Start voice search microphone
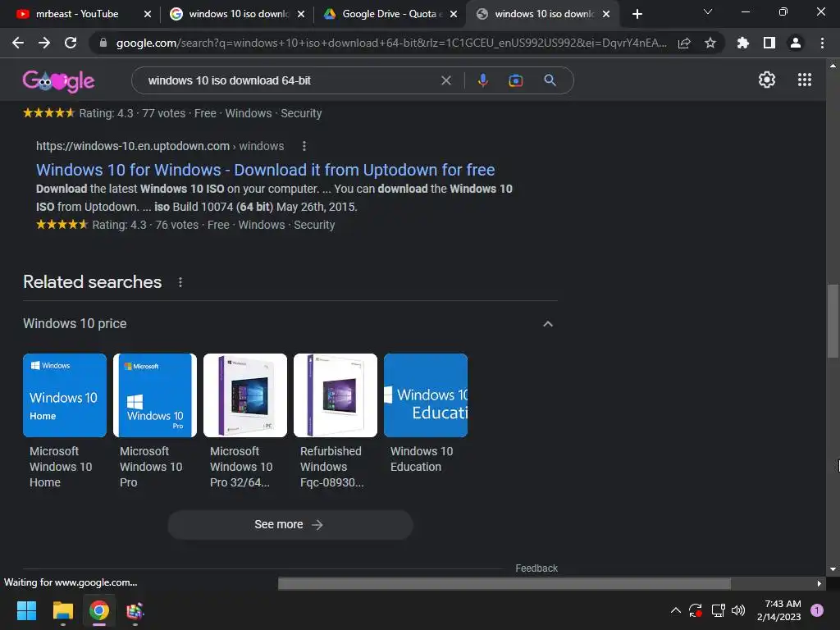 click(x=482, y=80)
